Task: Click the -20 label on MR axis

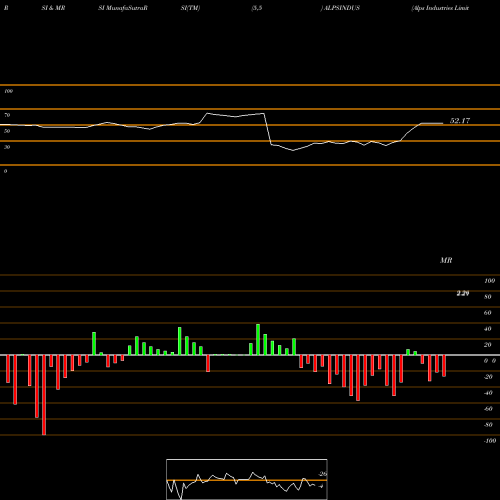Action: click(x=488, y=377)
